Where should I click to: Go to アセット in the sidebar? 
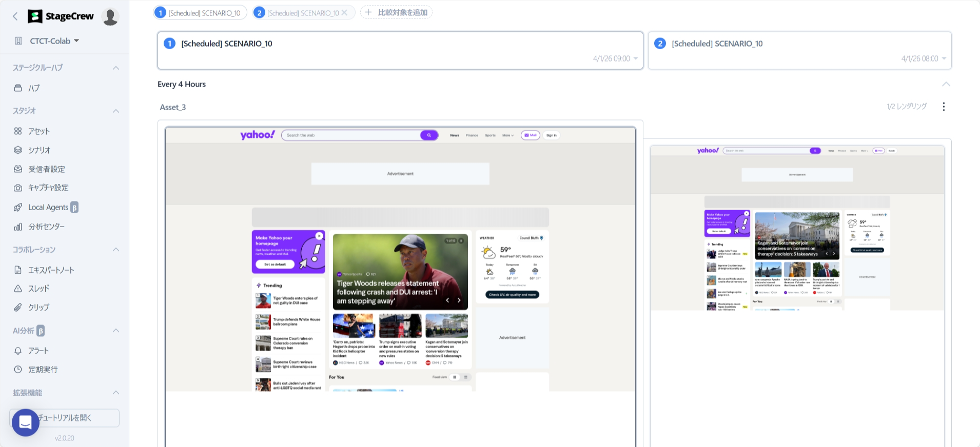click(x=39, y=131)
